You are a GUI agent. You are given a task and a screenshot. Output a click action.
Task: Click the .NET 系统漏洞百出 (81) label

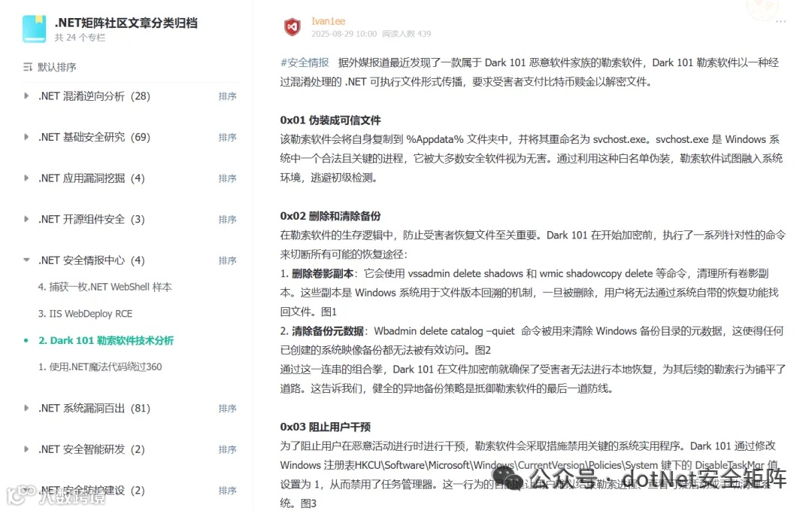coord(94,408)
